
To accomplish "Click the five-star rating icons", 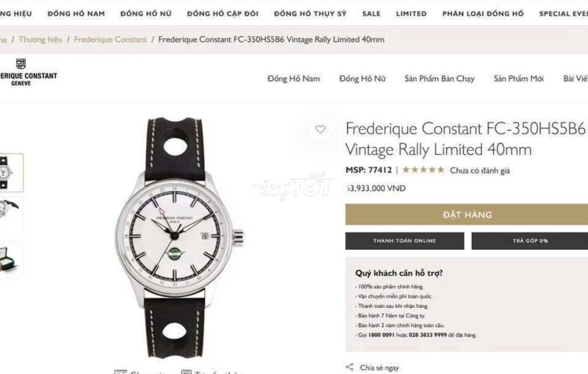I will tap(423, 170).
